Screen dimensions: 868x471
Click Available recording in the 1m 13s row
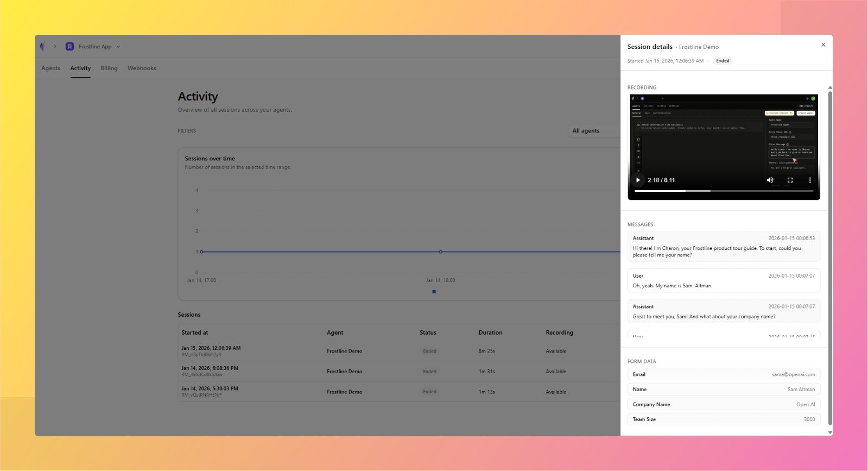(556, 392)
